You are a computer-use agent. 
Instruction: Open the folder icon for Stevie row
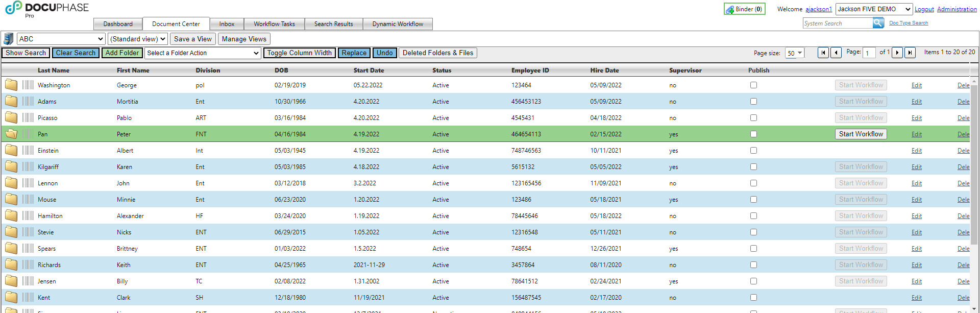pos(11,232)
